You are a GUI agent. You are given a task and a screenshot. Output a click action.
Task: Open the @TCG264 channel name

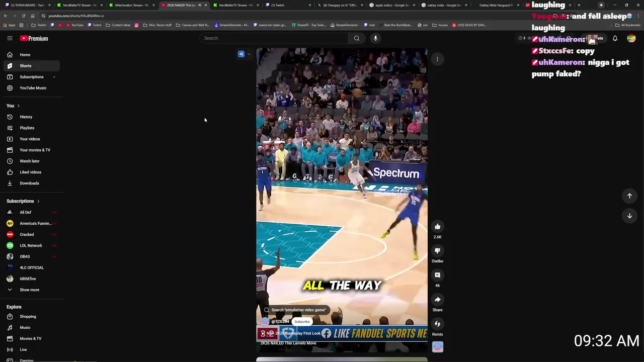[x=280, y=321]
